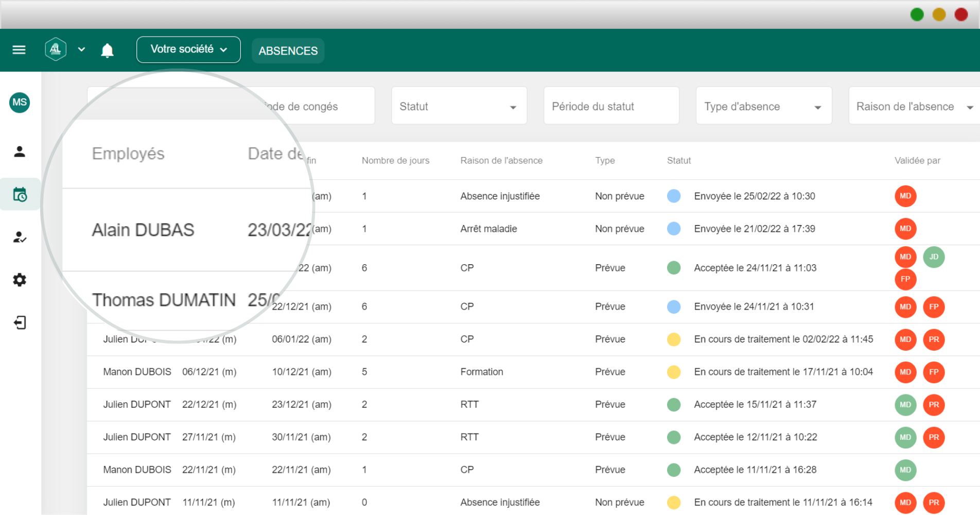Click the green window control dot
This screenshot has width=980, height=515.
click(x=917, y=14)
